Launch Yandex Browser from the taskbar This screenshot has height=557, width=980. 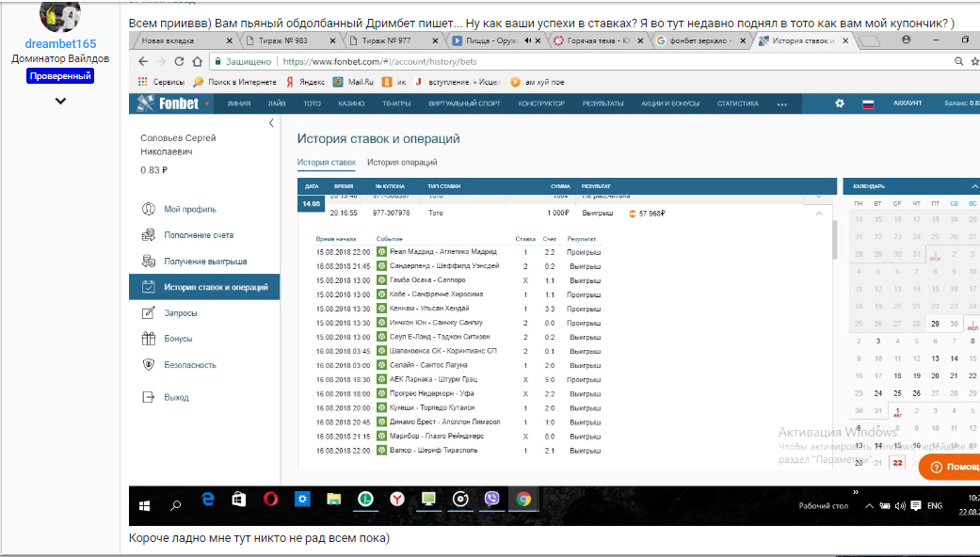(397, 499)
